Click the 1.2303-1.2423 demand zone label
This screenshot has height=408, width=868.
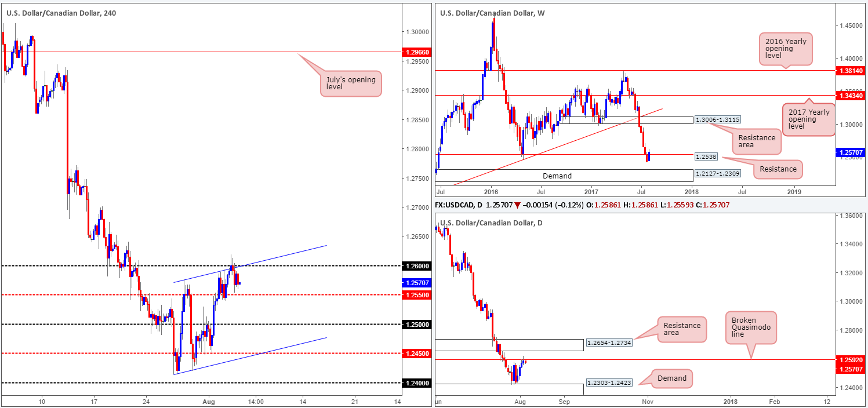[609, 382]
